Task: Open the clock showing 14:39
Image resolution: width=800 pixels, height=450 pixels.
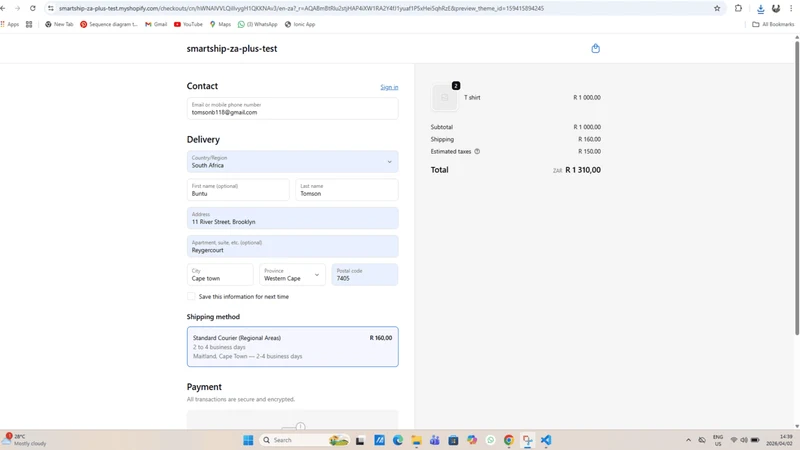Action: 779,440
